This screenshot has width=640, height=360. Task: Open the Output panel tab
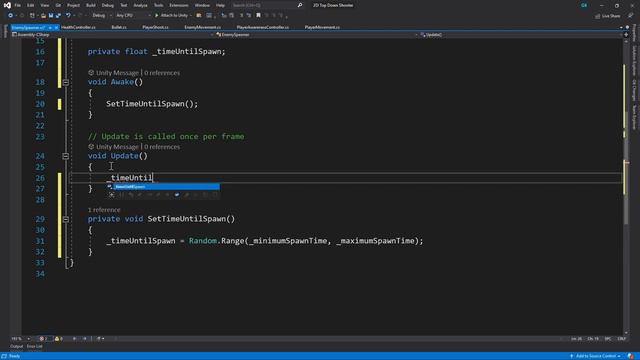[x=16, y=347]
